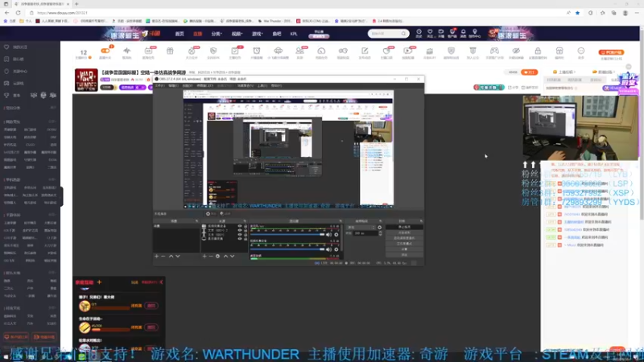Click the OBS transition duration stepper
644x362 pixels.
pyautogui.click(x=380, y=233)
